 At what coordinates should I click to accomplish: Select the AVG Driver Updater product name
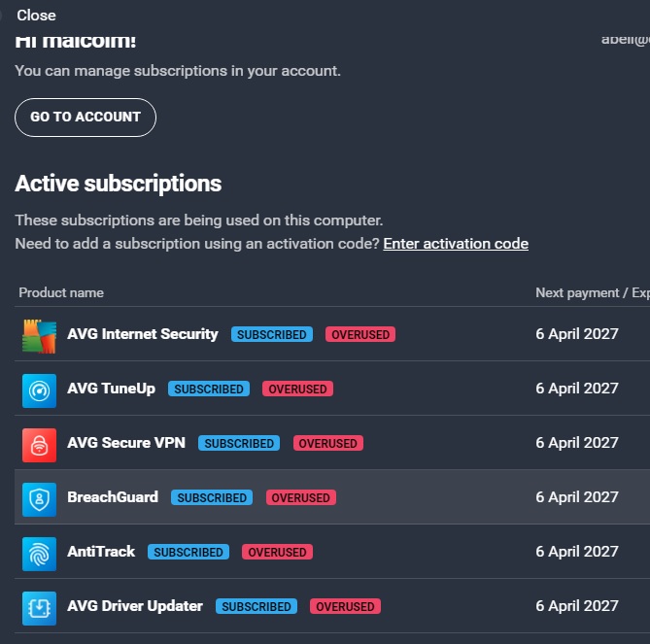coord(135,606)
